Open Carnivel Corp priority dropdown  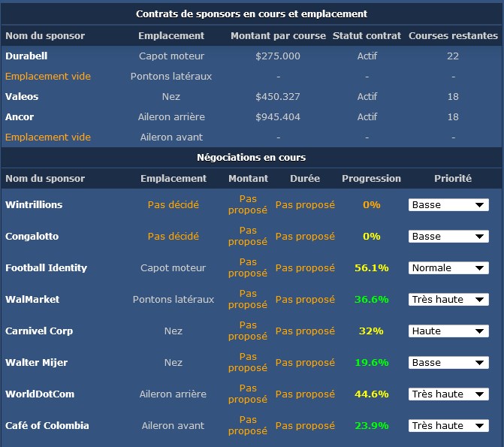(448, 331)
